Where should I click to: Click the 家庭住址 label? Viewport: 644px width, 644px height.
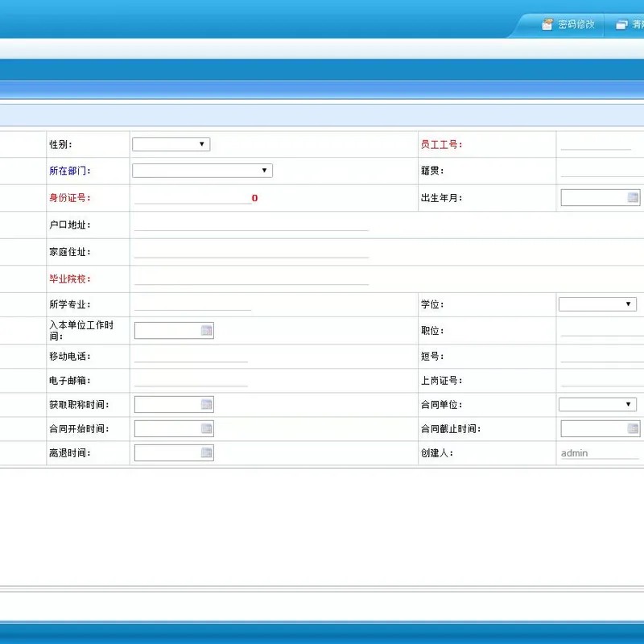(x=70, y=252)
